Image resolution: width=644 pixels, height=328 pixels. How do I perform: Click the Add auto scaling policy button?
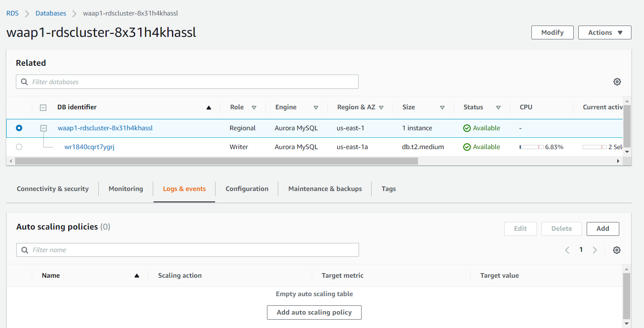pos(314,313)
